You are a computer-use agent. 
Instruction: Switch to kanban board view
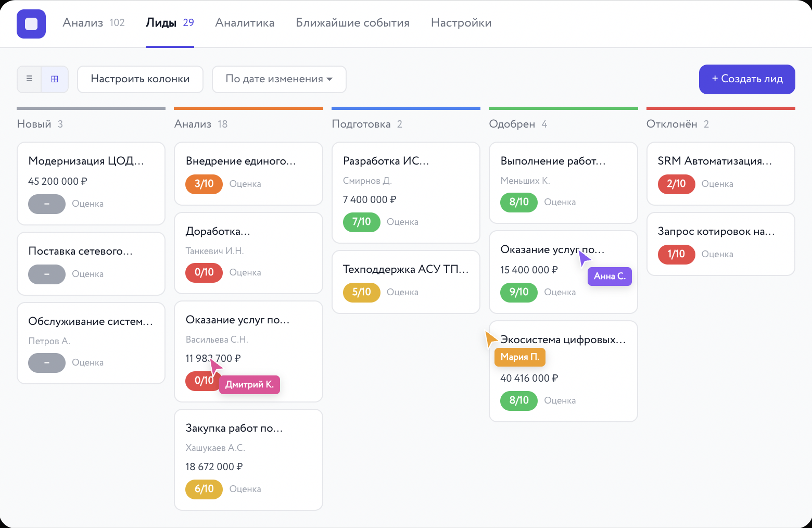pos(55,79)
